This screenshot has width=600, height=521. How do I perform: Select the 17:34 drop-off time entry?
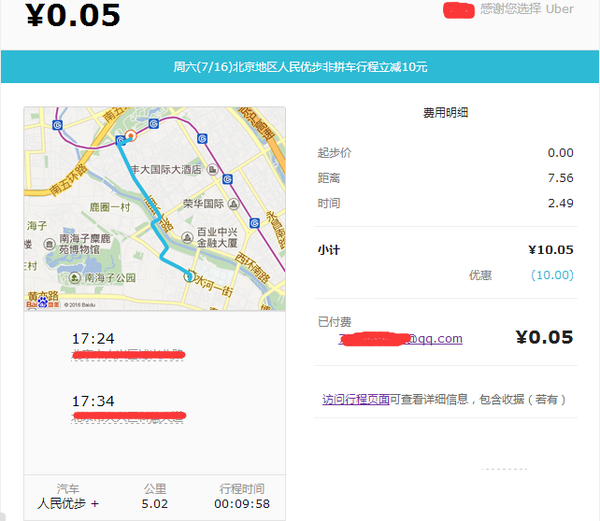(93, 401)
